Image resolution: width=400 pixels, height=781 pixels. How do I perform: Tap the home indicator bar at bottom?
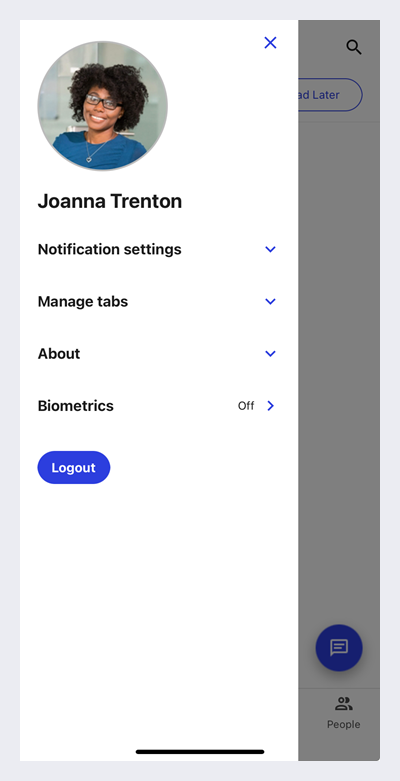(x=200, y=752)
